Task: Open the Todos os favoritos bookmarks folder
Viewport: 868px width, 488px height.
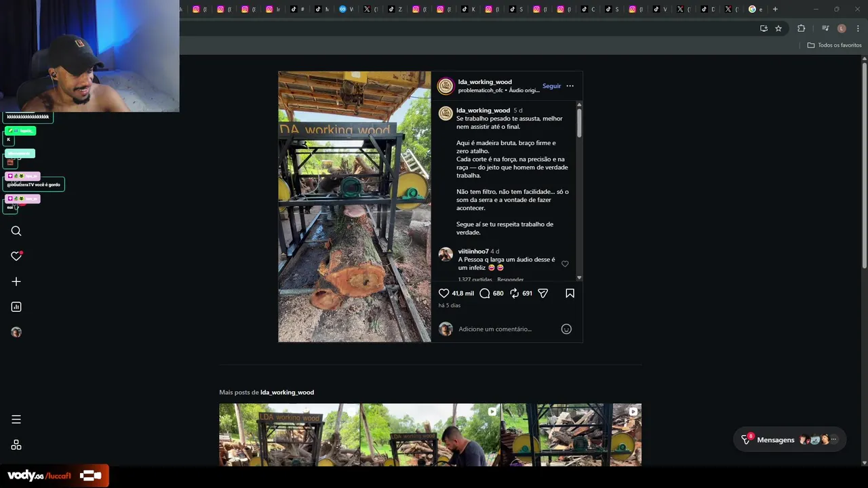Action: (x=834, y=45)
